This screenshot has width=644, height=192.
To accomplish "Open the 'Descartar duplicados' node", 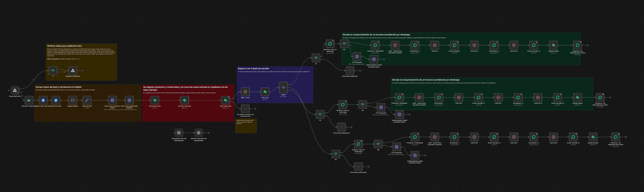I will 29,100.
